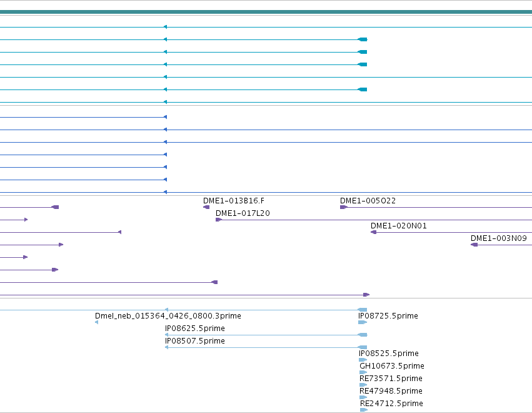Image resolution: width=532 pixels, height=413 pixels.
Task: Select the DME1-013B16.F label
Action: [233, 201]
